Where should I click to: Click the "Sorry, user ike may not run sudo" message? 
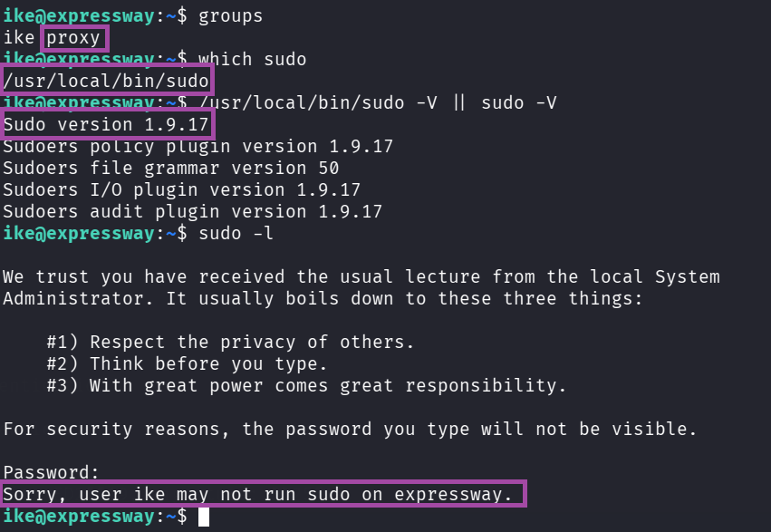point(263,495)
